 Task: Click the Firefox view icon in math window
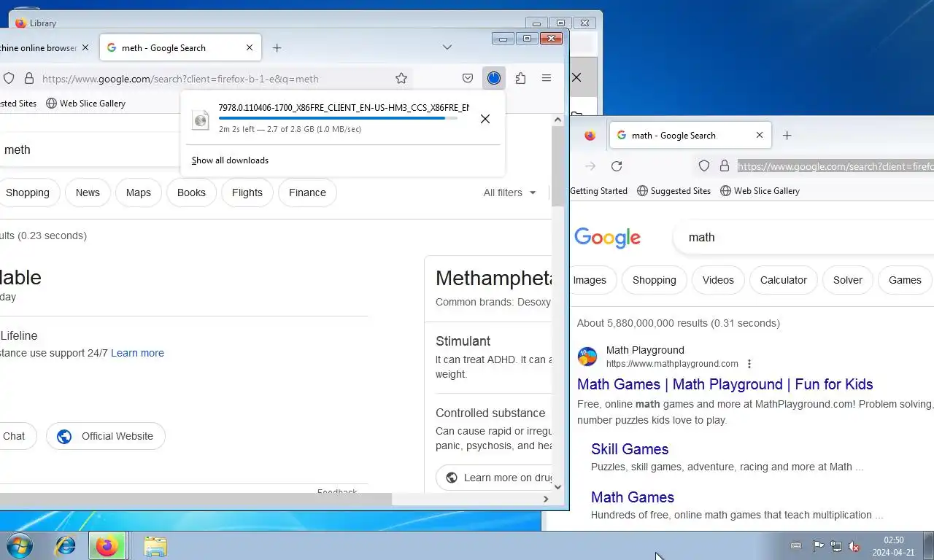(x=590, y=135)
